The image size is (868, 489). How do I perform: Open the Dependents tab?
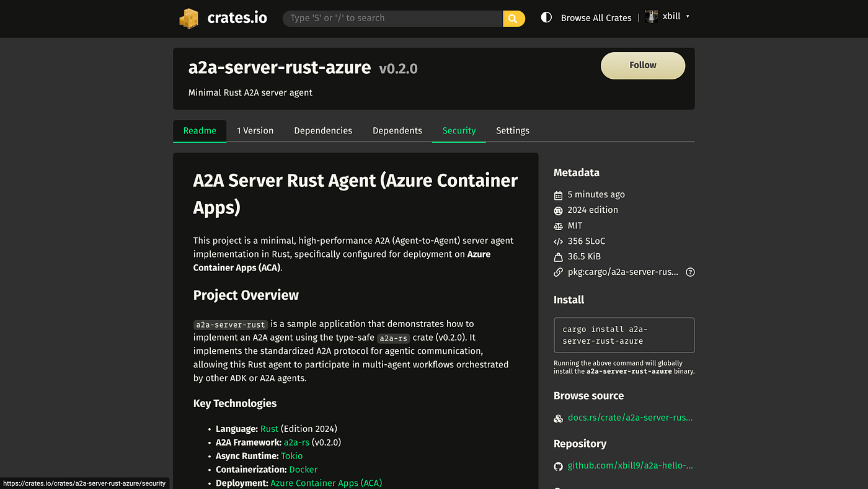[397, 131]
